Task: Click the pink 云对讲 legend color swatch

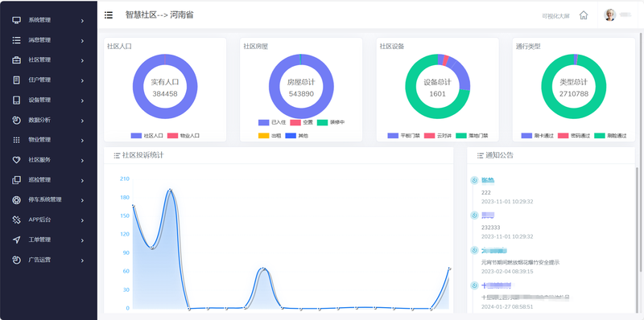Action: pos(429,135)
